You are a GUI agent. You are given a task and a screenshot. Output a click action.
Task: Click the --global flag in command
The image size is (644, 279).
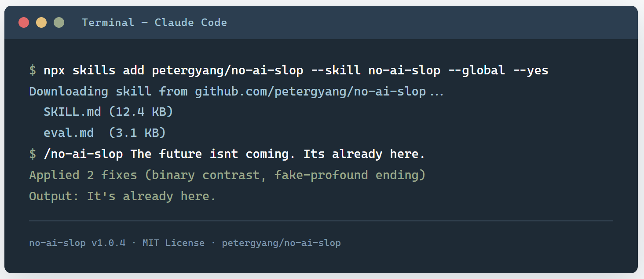pos(476,70)
